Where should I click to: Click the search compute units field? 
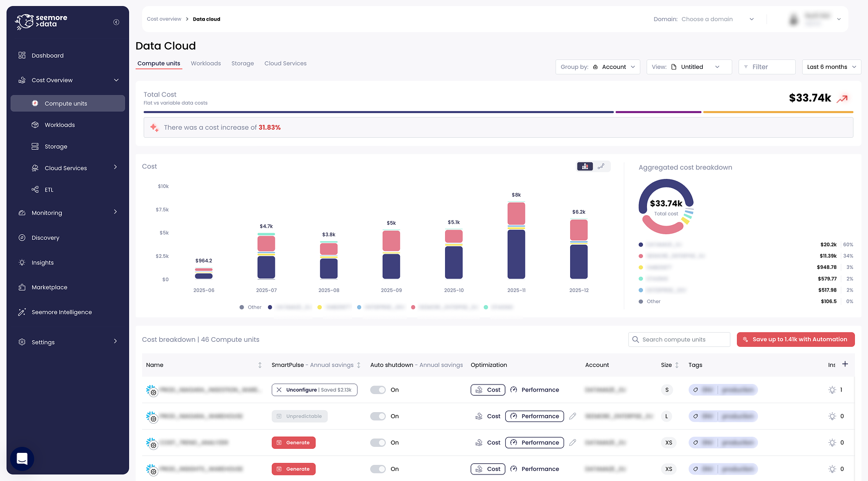coord(679,339)
